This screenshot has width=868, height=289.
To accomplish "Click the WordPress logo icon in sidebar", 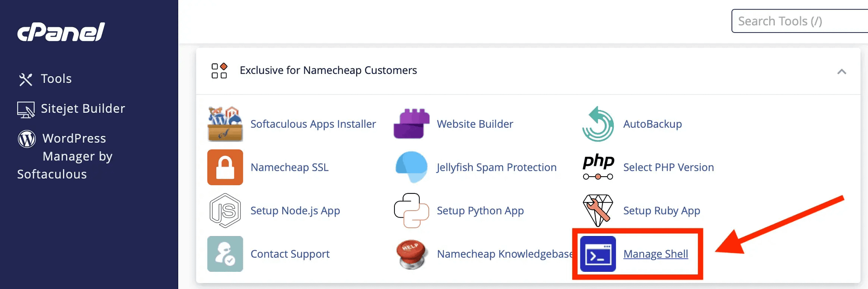I will click(27, 139).
